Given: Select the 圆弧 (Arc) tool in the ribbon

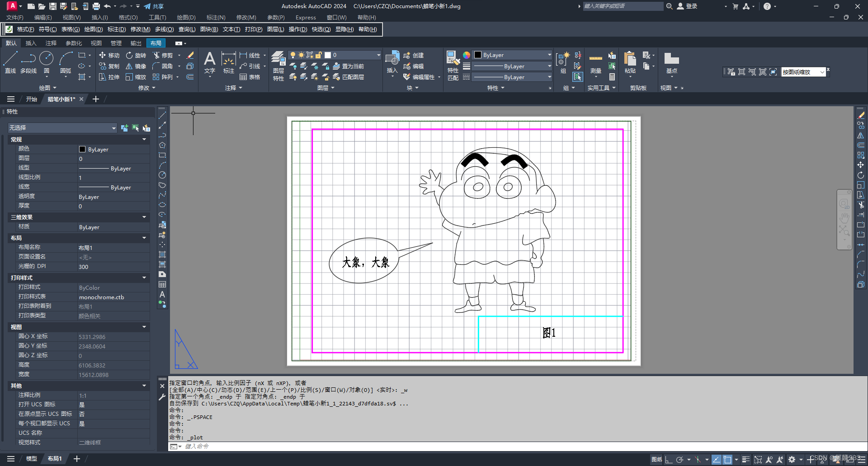Looking at the screenshot, I should click(x=66, y=62).
